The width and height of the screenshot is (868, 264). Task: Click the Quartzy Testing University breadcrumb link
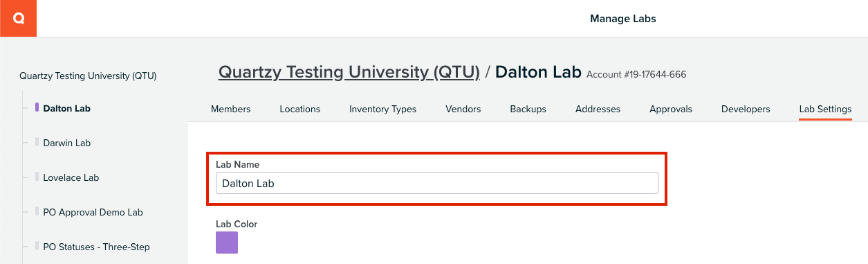click(349, 72)
